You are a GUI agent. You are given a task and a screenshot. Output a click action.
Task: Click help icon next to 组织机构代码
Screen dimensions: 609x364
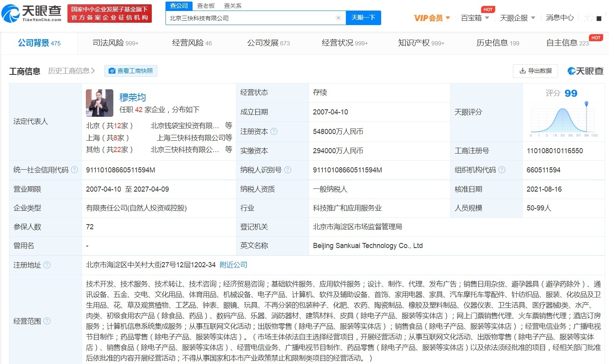[502, 170]
